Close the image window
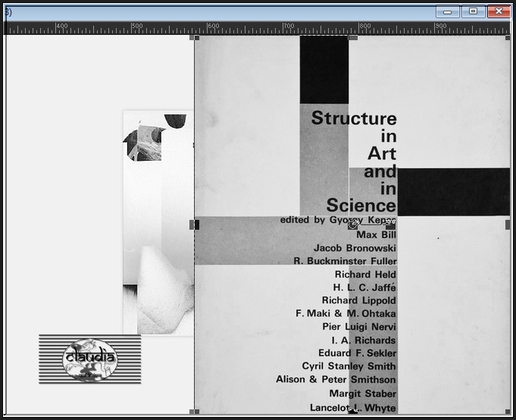This screenshot has width=516, height=420. (x=499, y=11)
